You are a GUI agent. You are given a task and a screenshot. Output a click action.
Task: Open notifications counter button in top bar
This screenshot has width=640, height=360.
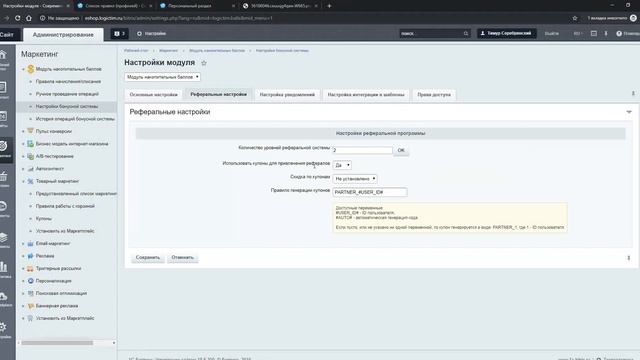tap(120, 33)
